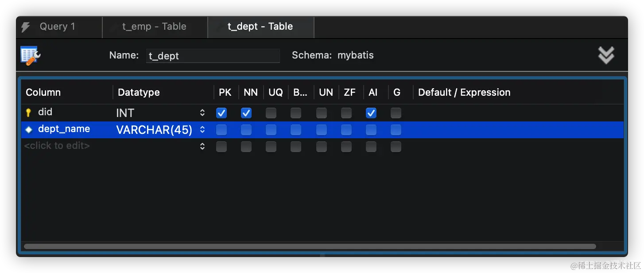Click the Default / Expression column header
Image resolution: width=644 pixels, height=273 pixels.
click(464, 92)
